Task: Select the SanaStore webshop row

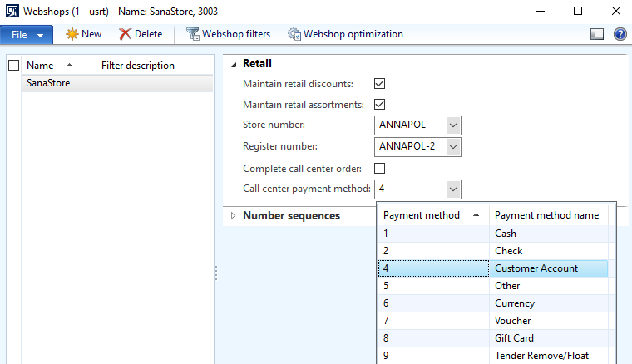Action: [x=117, y=83]
